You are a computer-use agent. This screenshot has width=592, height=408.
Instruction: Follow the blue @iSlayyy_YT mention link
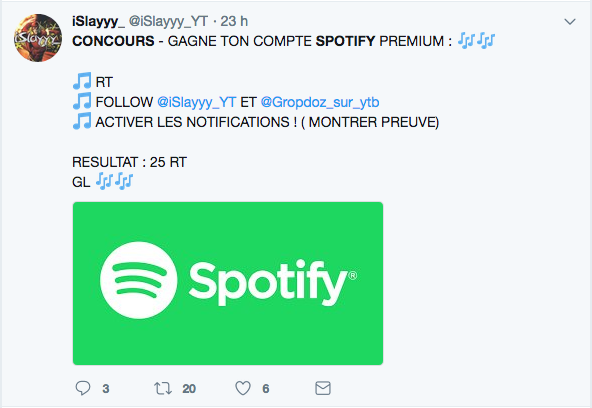pos(196,102)
